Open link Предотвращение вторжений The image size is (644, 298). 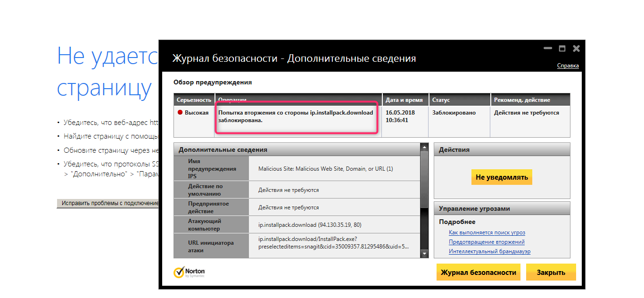487,242
